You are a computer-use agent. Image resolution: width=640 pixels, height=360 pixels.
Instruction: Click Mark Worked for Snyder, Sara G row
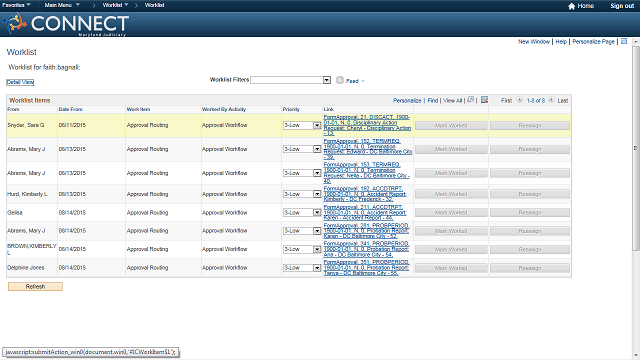451,126
